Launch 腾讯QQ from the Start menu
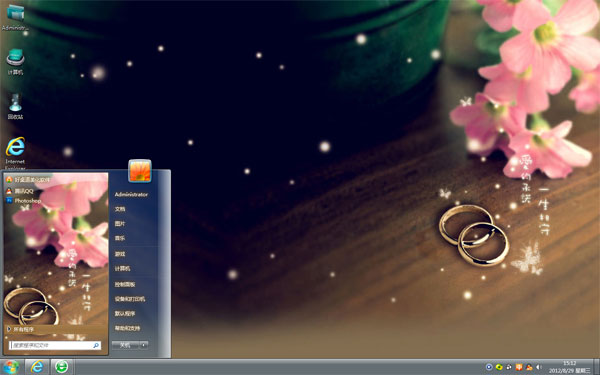Viewport: 600px width, 375px height. (x=20, y=191)
